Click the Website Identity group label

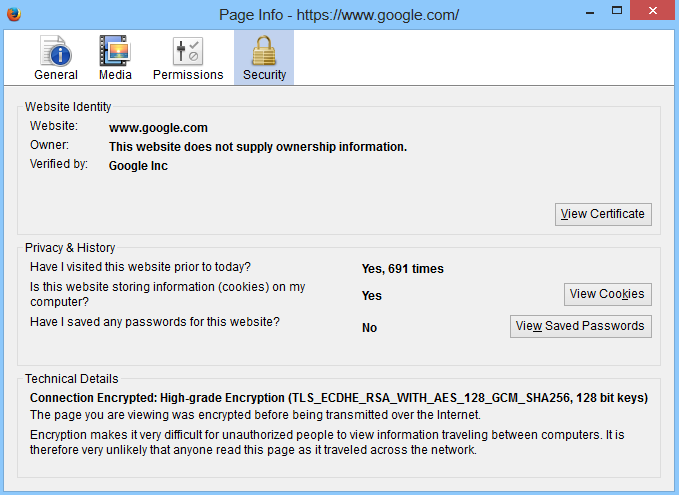coord(68,107)
